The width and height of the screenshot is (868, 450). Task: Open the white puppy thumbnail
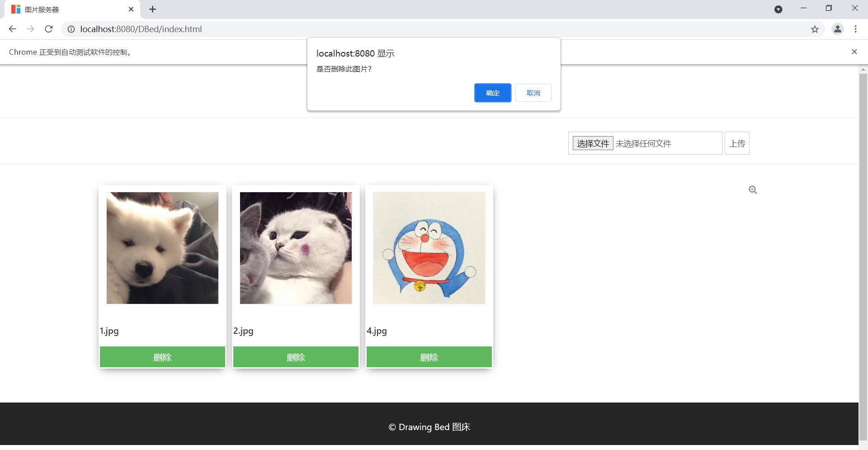(162, 248)
